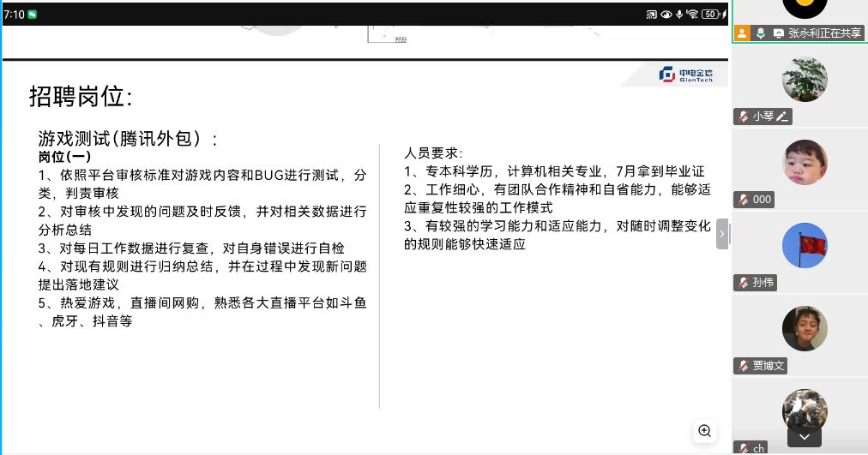Viewport: 868px width, 455px height.
Task: Click the 贾博文 name label
Action: 769,366
